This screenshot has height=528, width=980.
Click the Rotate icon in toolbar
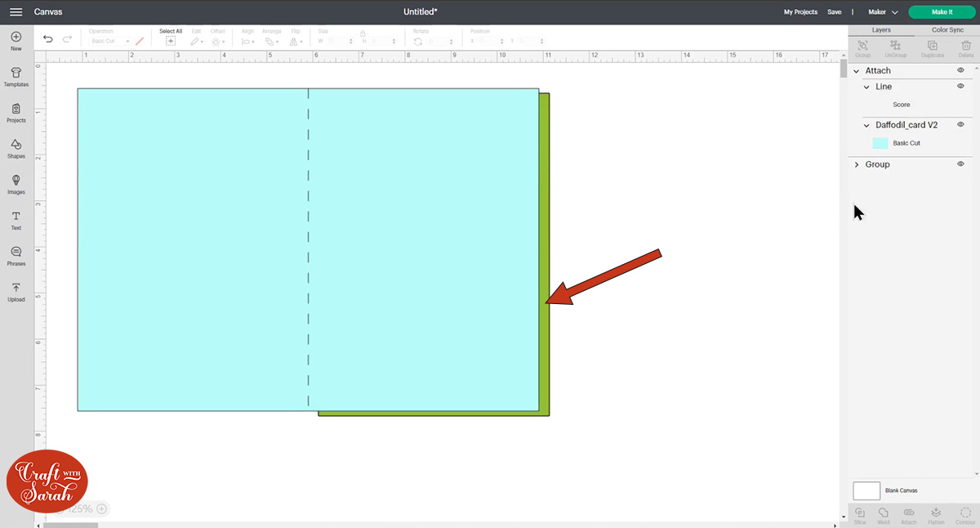(x=418, y=41)
